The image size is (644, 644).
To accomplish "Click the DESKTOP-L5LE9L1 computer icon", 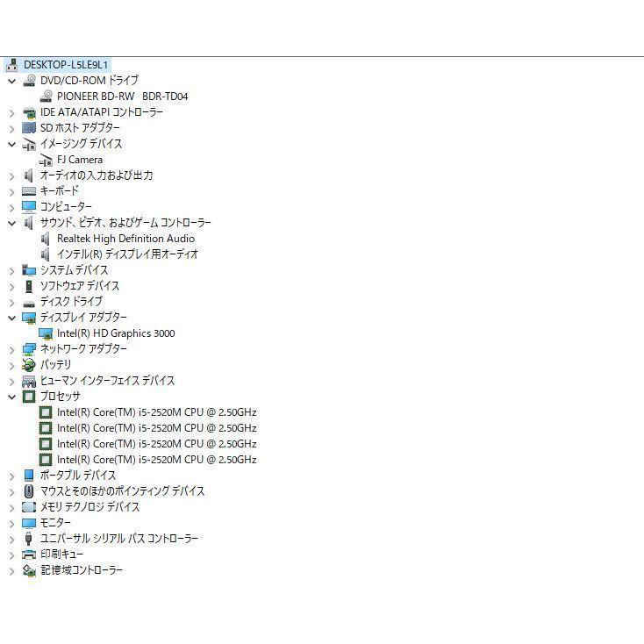I will click(x=12, y=65).
